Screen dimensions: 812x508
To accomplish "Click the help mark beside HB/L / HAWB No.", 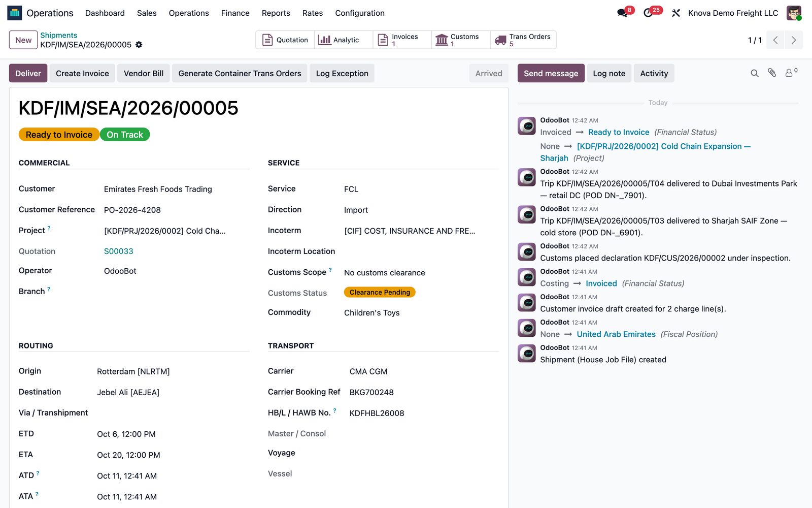I will [x=334, y=411].
